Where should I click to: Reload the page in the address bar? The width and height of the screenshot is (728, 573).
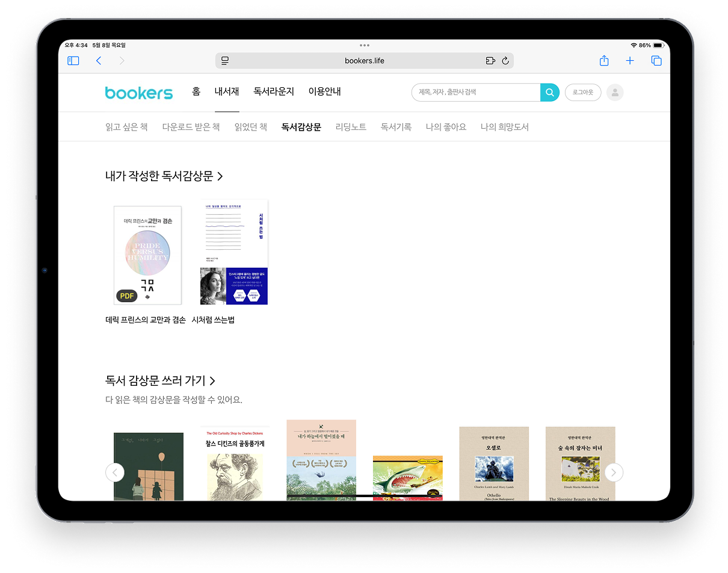[505, 61]
